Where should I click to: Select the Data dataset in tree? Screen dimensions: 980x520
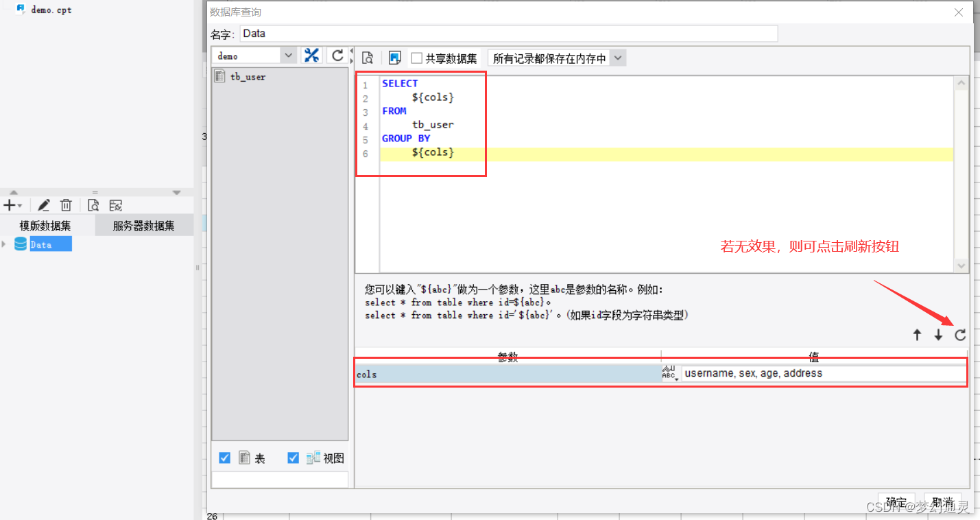point(51,244)
